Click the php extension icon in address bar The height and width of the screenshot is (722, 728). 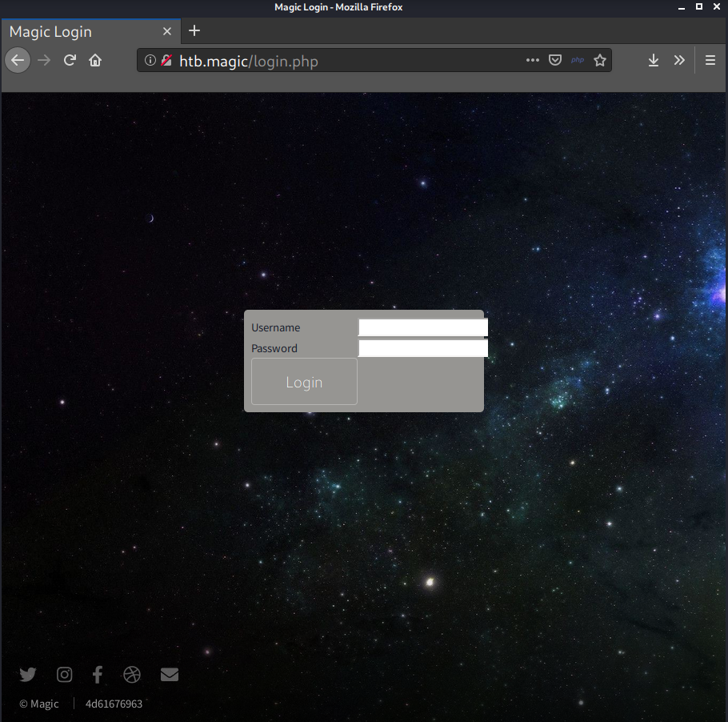pyautogui.click(x=578, y=60)
